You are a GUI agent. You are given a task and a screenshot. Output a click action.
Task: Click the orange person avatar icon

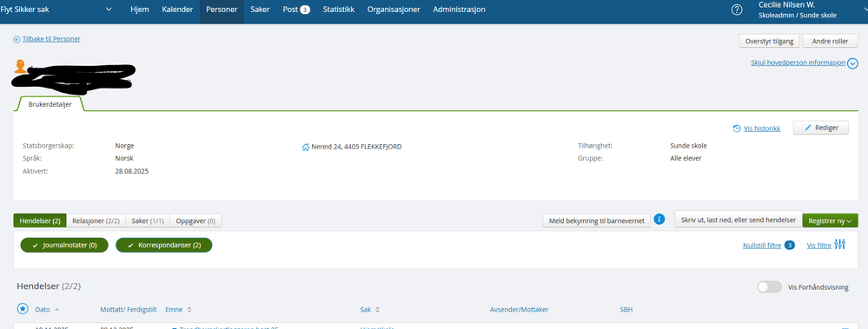pos(20,66)
